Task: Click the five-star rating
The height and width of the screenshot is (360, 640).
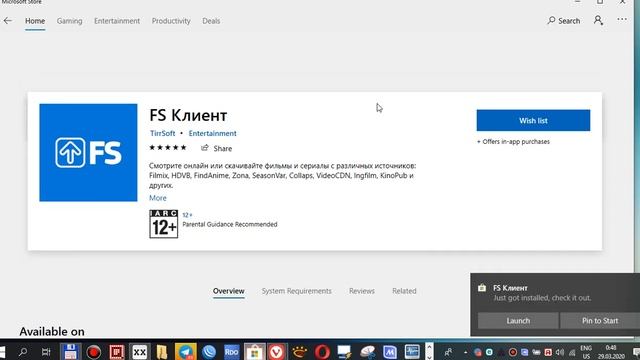Action: click(x=168, y=147)
